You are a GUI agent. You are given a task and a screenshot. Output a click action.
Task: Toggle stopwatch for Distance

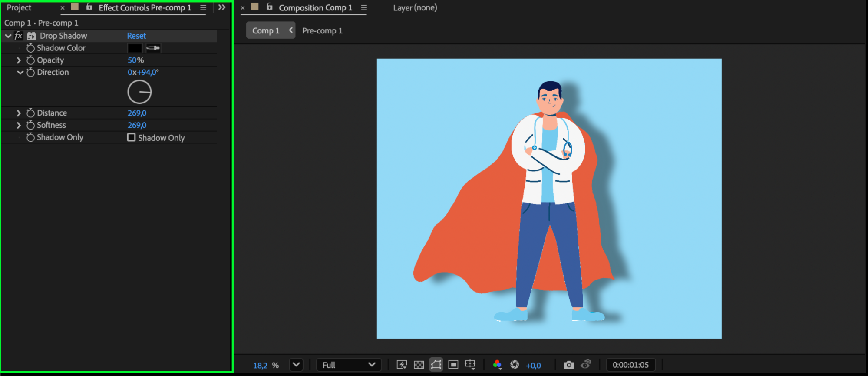coord(30,113)
